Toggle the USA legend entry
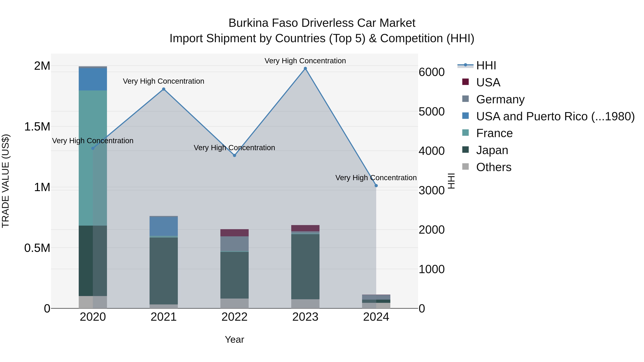The height and width of the screenshot is (362, 644). pos(481,82)
